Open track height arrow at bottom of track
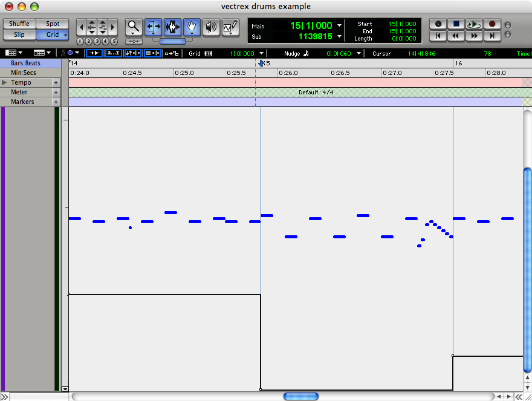532x401 pixels. tap(65, 389)
